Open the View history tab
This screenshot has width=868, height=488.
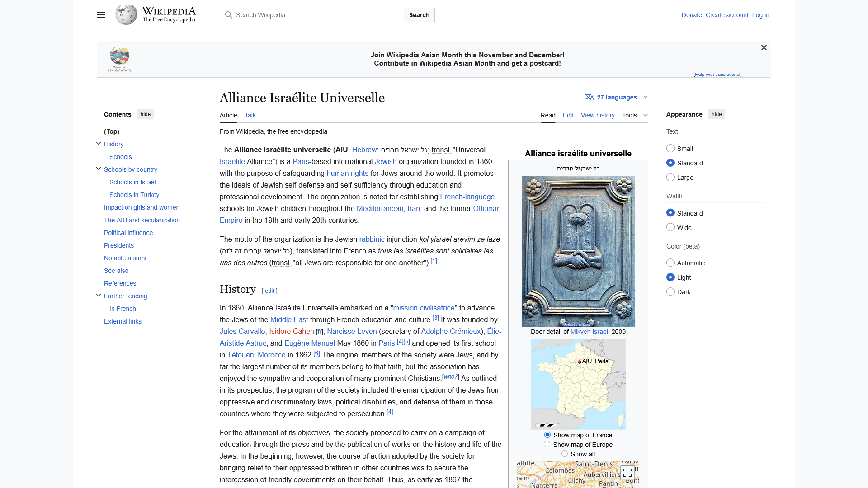coord(597,115)
